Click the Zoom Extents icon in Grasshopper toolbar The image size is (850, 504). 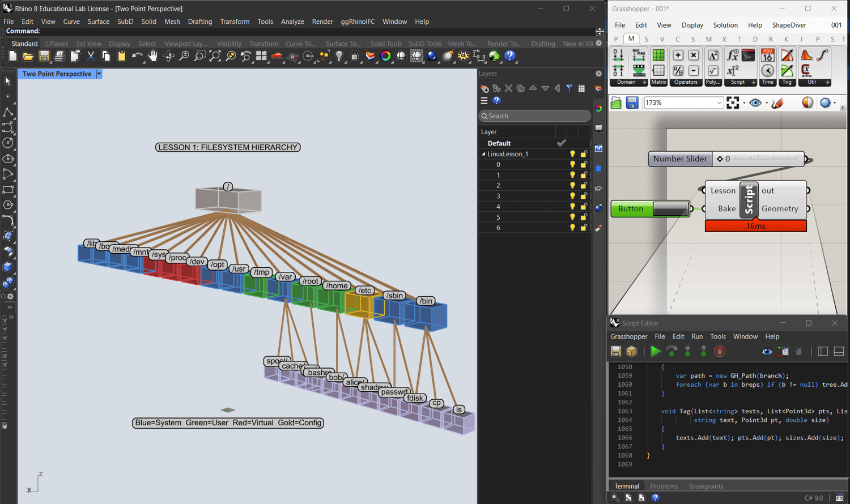(733, 102)
